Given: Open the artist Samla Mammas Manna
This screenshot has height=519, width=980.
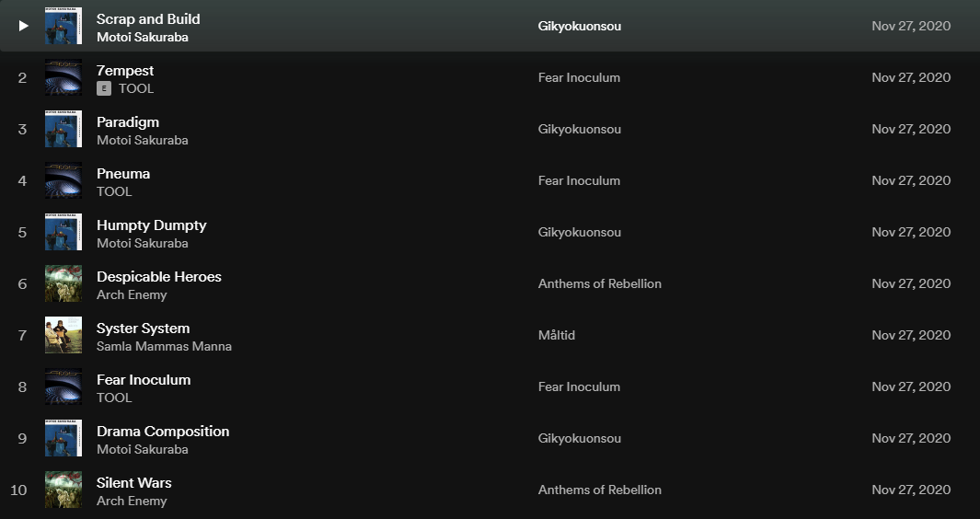Looking at the screenshot, I should 164,346.
